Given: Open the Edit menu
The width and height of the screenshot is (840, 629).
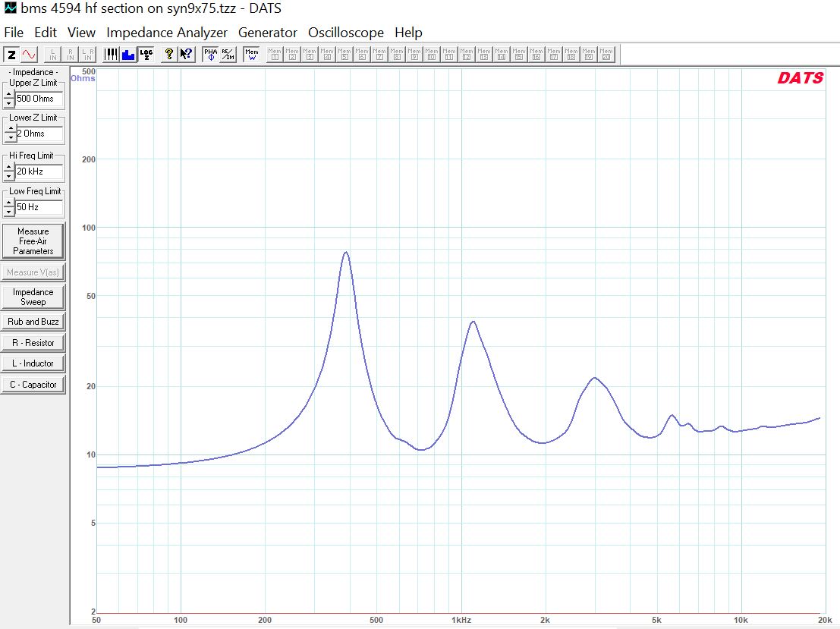Looking at the screenshot, I should coord(46,32).
